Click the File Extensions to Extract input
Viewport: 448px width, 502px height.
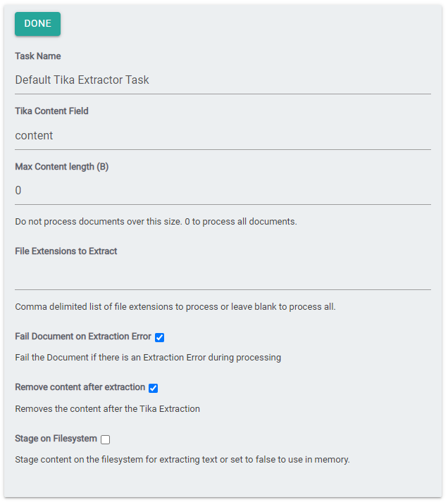223,276
